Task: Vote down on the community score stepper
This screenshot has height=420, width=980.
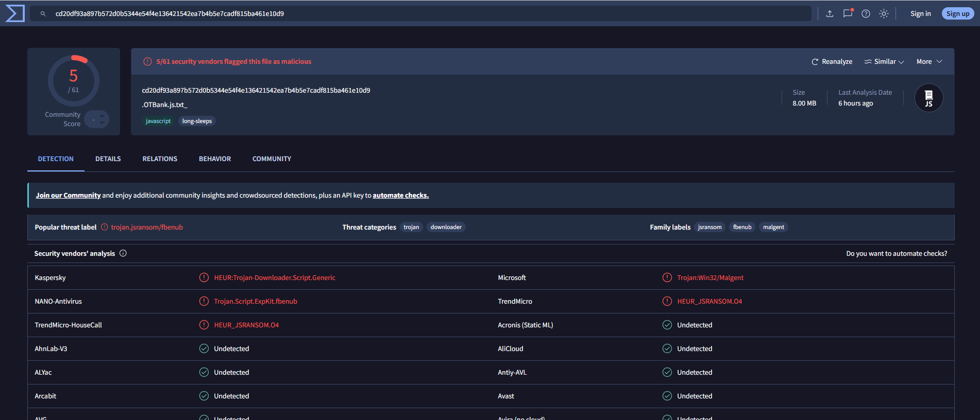Action: pyautogui.click(x=102, y=122)
